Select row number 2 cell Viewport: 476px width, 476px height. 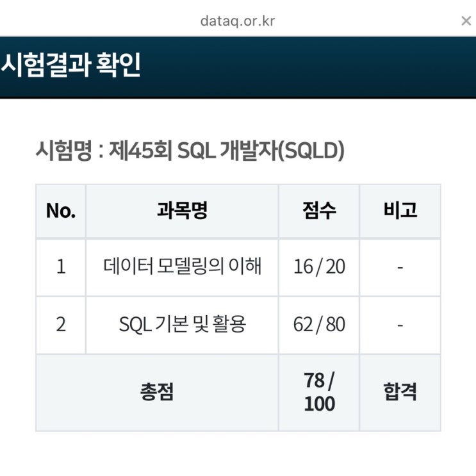(61, 325)
